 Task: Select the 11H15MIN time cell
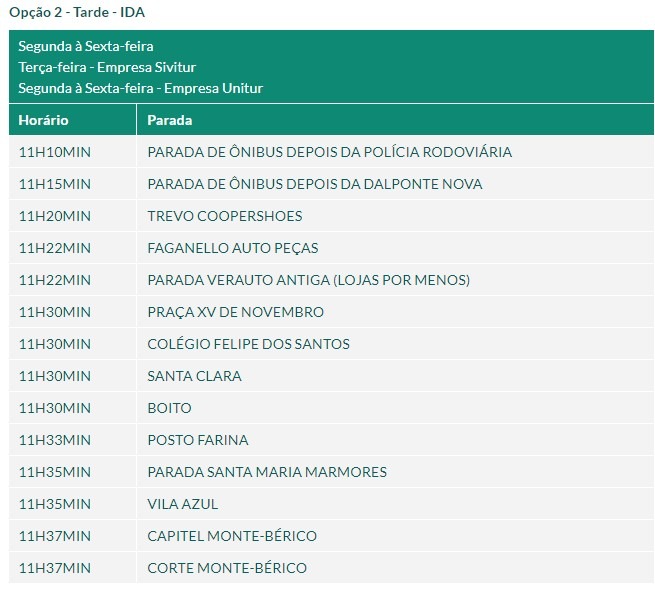(54, 184)
